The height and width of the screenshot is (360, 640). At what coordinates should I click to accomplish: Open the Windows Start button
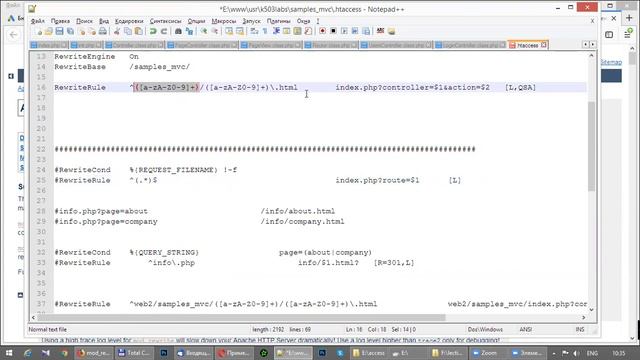pyautogui.click(x=8, y=353)
